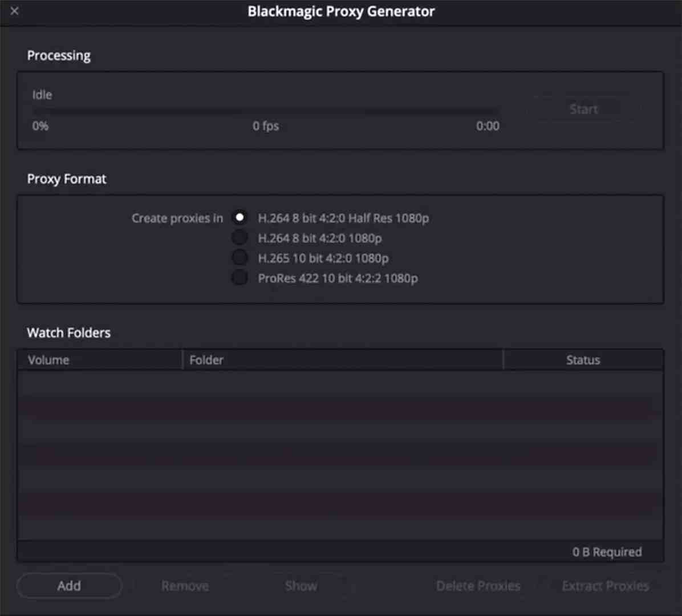Select the H.264 8 bit 4:2:0 1080p format
The width and height of the screenshot is (682, 616).
pyautogui.click(x=240, y=237)
